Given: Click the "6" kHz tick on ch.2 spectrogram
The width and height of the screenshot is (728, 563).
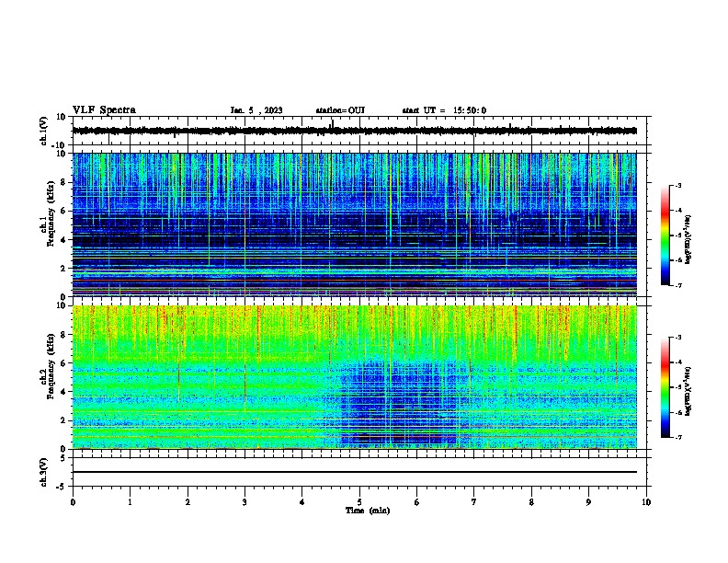Looking at the screenshot, I should coord(63,363).
